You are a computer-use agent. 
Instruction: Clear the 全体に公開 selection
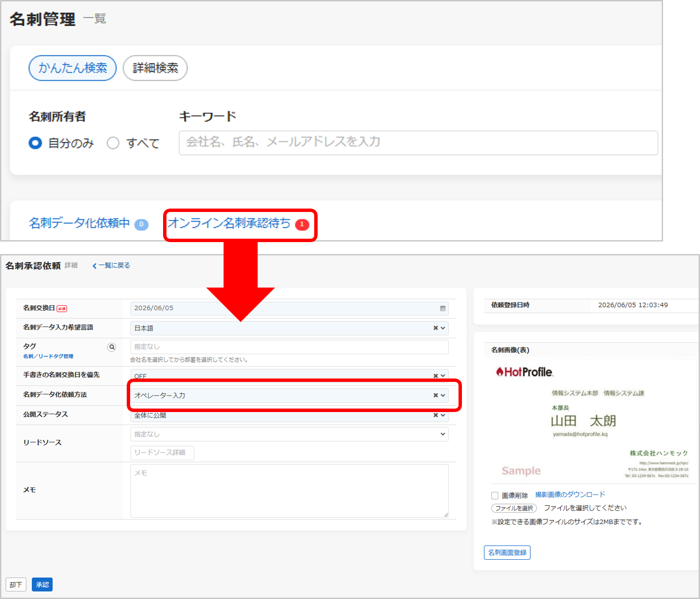pyautogui.click(x=436, y=415)
